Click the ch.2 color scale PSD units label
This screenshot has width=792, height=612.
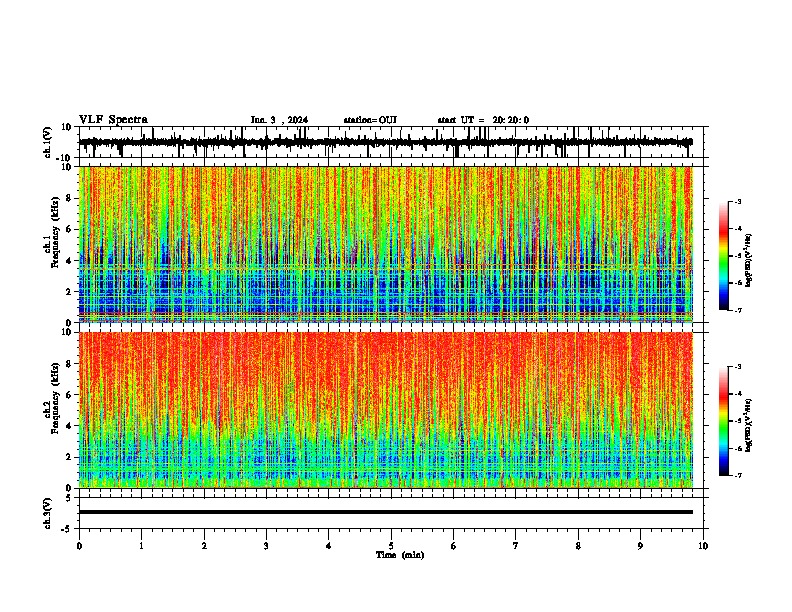749,425
